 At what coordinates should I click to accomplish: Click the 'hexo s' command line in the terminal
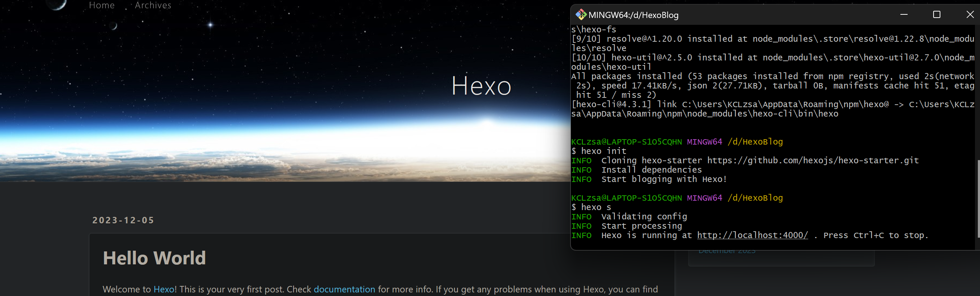(x=591, y=207)
